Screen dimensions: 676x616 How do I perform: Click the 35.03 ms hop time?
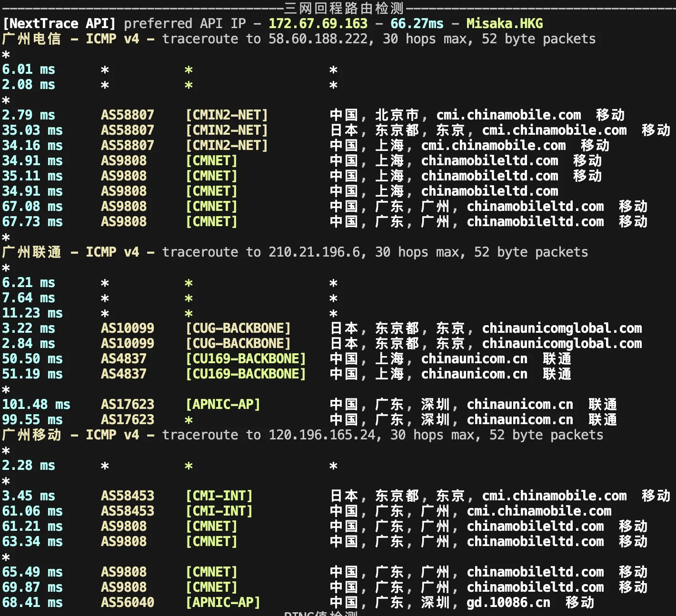32,130
